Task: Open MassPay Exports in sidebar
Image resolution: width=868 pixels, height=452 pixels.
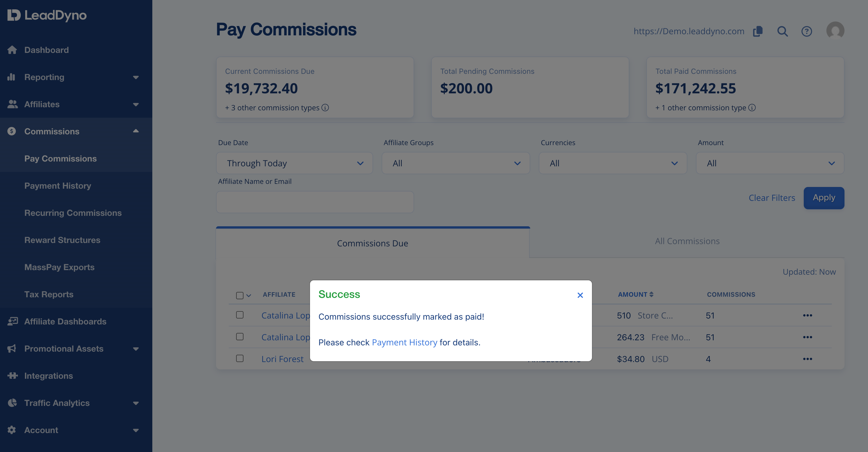Action: (59, 267)
